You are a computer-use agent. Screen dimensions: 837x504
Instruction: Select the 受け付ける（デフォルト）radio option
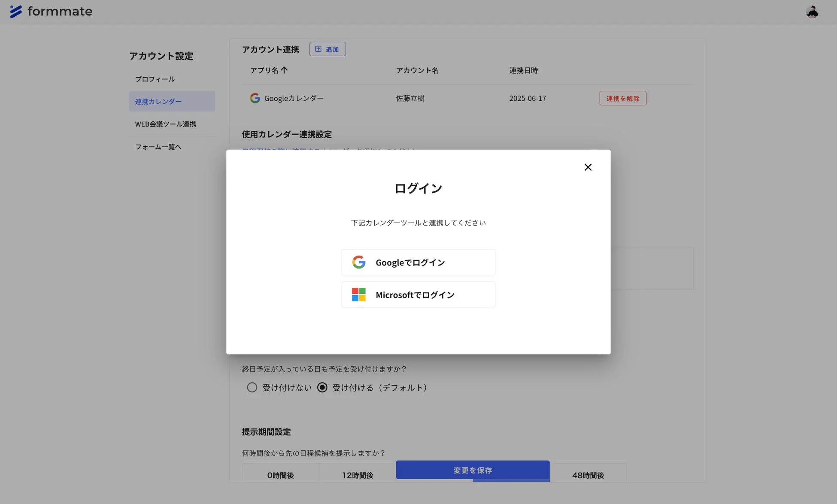[x=322, y=387]
